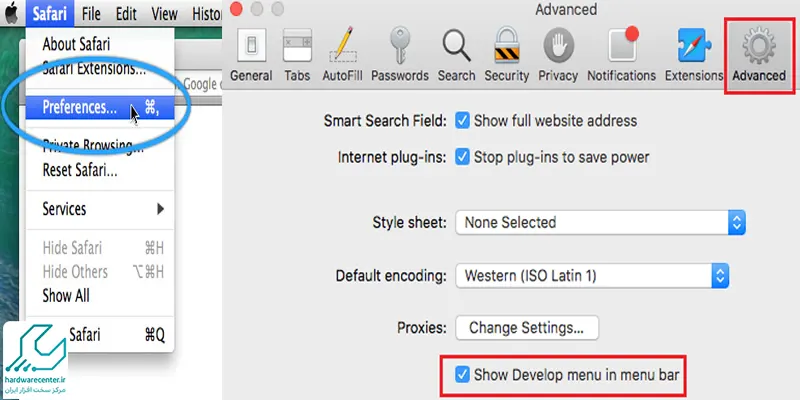Switch to the Tabs preferences icon

point(297,54)
